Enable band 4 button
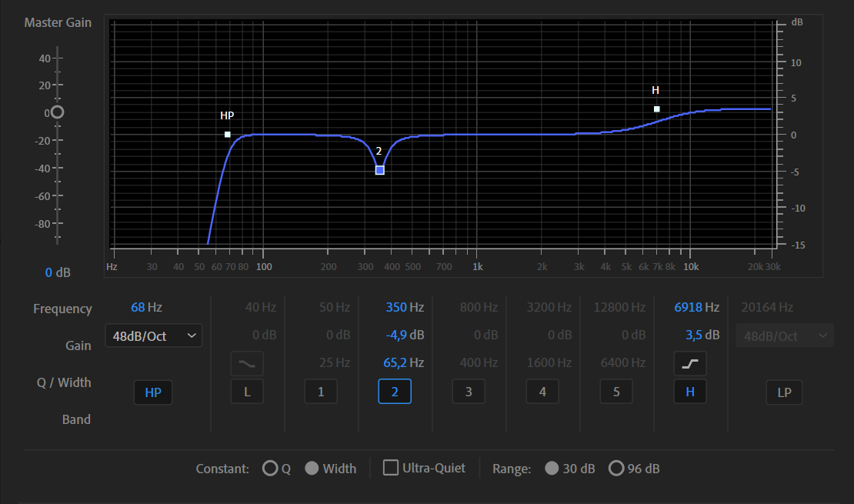The height and width of the screenshot is (504, 854). tap(542, 392)
